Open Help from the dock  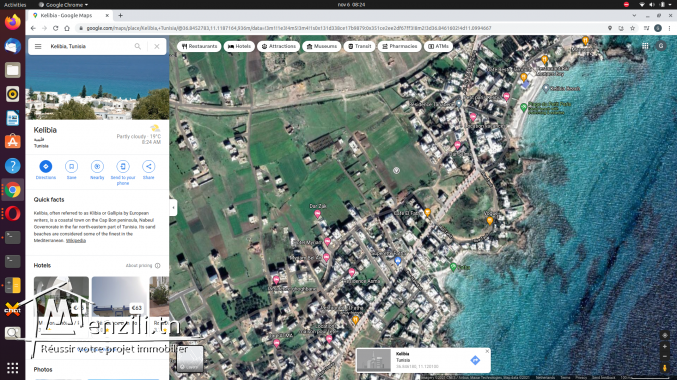pos(13,165)
